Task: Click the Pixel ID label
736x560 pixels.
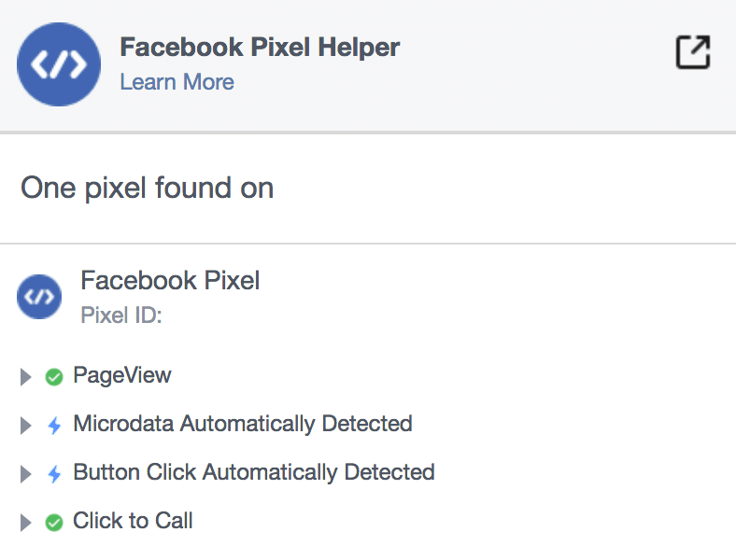Action: click(x=121, y=315)
